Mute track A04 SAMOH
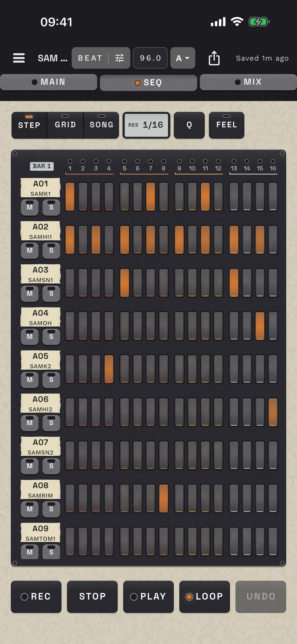 pos(30,337)
